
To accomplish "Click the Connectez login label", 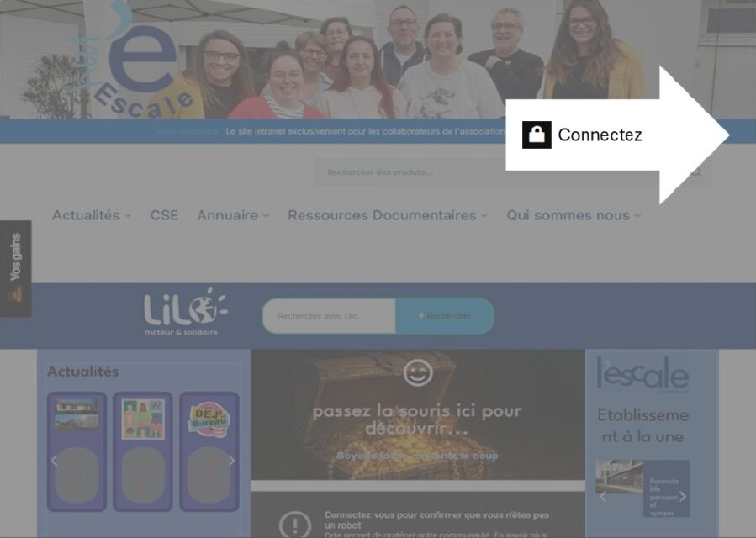I will click(600, 135).
